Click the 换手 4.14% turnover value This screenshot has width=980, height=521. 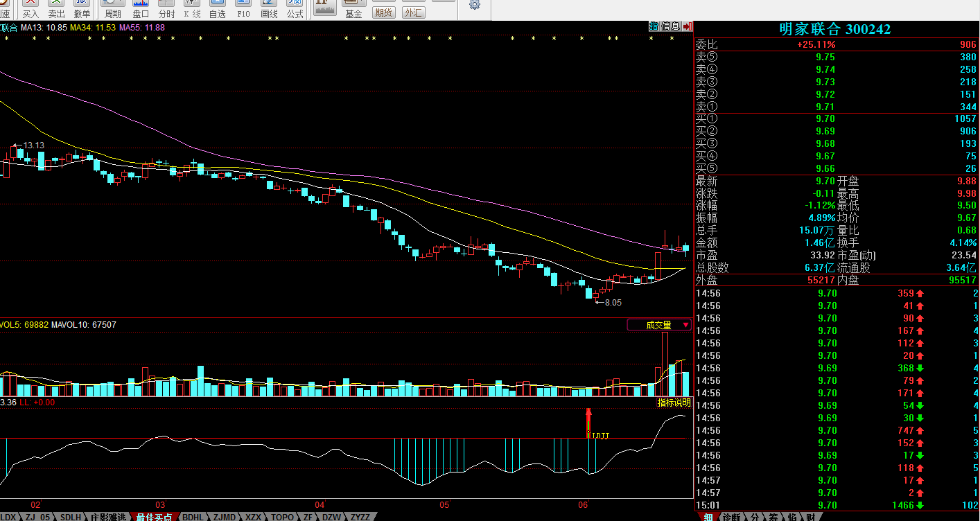pos(963,243)
